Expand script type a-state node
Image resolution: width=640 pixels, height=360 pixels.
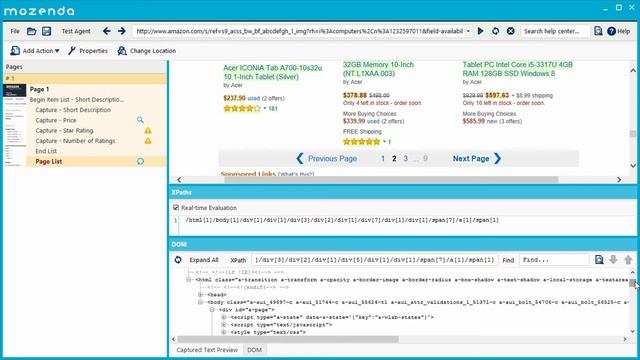(x=224, y=317)
